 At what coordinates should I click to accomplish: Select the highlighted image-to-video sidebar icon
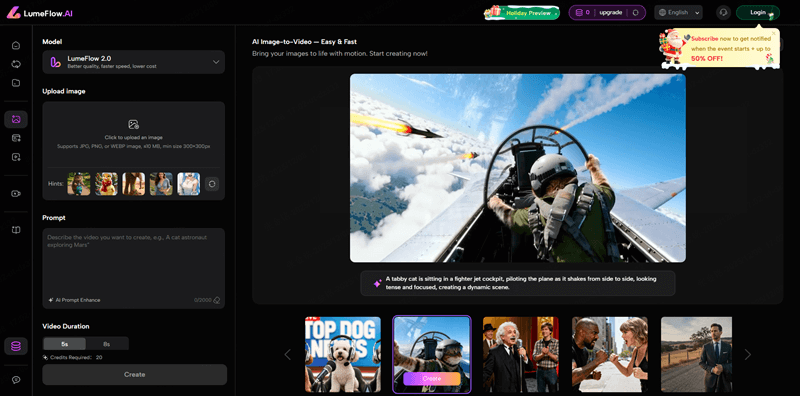[x=16, y=119]
